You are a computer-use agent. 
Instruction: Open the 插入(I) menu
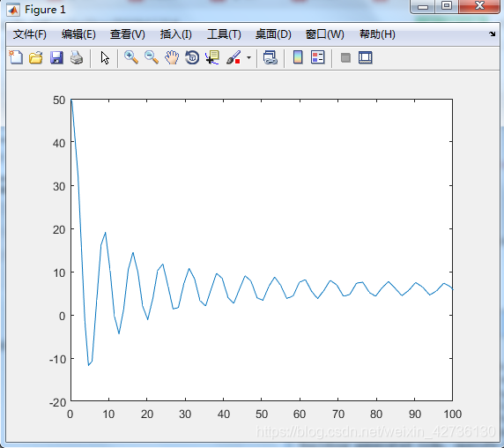176,34
